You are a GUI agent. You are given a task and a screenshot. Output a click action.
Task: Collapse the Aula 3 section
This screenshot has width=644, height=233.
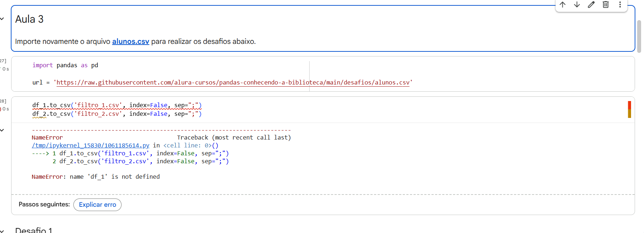[2, 19]
